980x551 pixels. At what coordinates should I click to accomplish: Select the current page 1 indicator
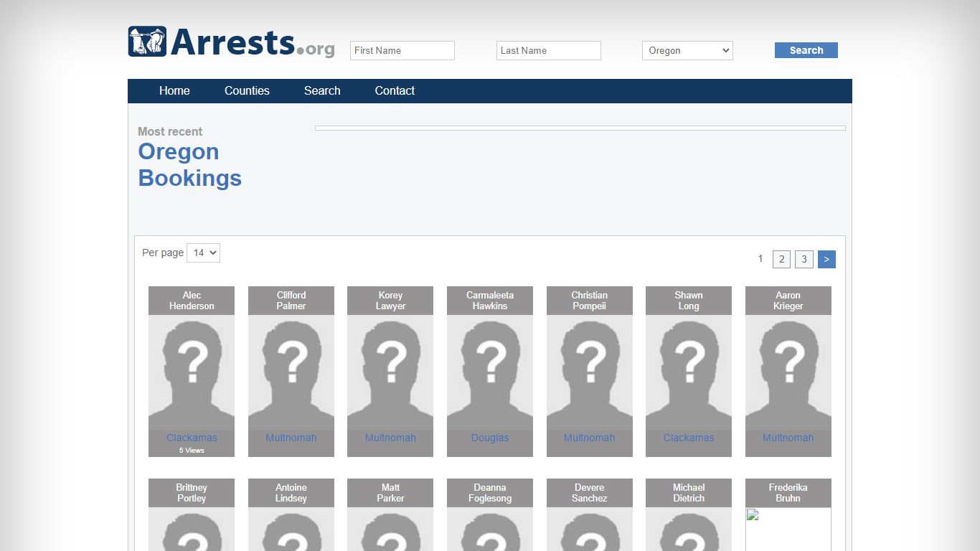pos(760,258)
